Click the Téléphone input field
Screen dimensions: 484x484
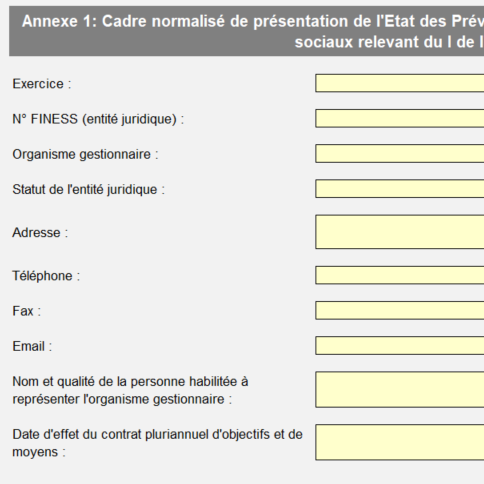400,275
